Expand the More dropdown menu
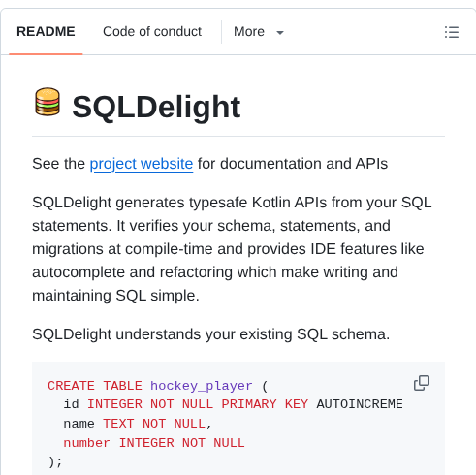Screen dimensions: 476x475 tap(259, 32)
